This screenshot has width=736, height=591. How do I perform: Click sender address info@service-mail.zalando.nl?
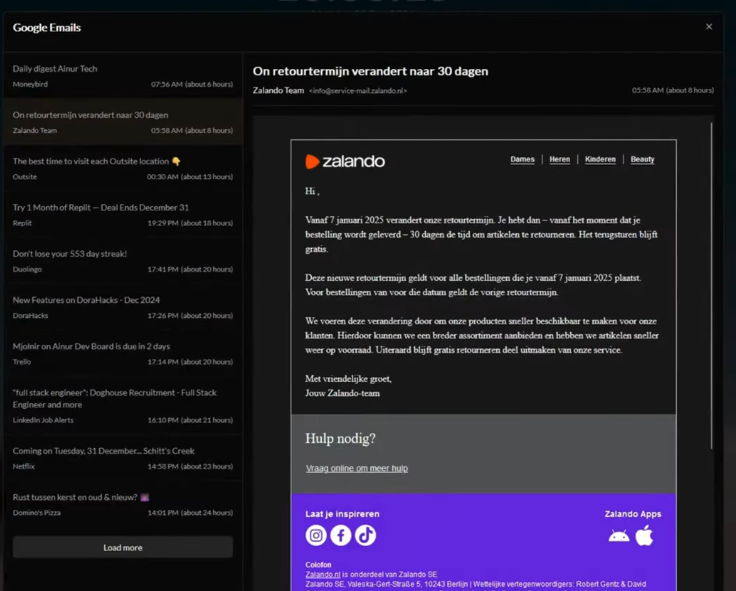coord(358,91)
